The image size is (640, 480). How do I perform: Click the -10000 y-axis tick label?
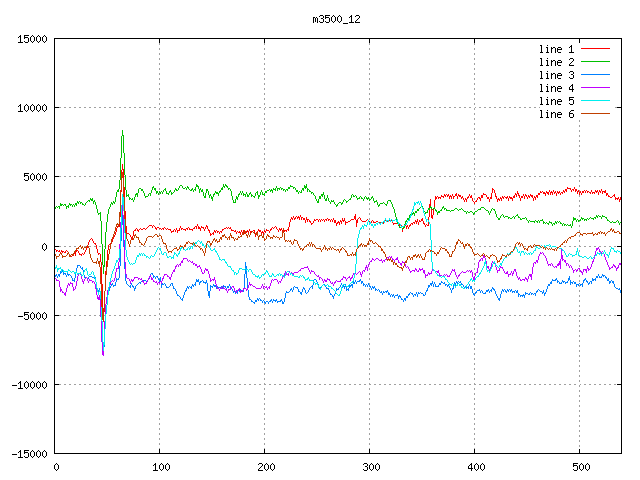tap(28, 385)
